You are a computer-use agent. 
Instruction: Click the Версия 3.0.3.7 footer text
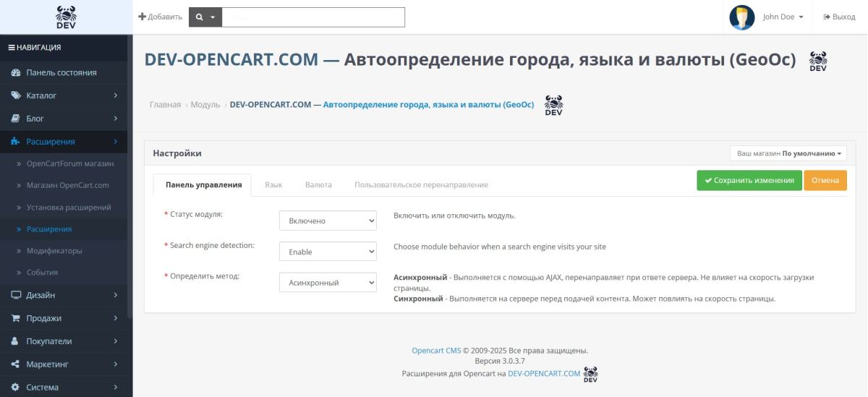click(x=500, y=361)
